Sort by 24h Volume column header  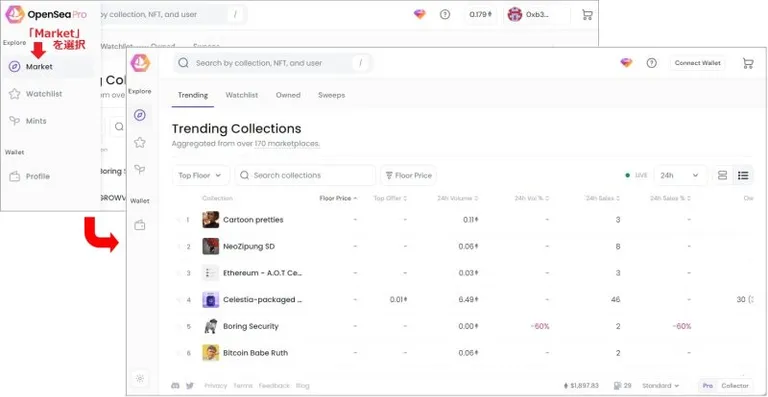(x=457, y=198)
